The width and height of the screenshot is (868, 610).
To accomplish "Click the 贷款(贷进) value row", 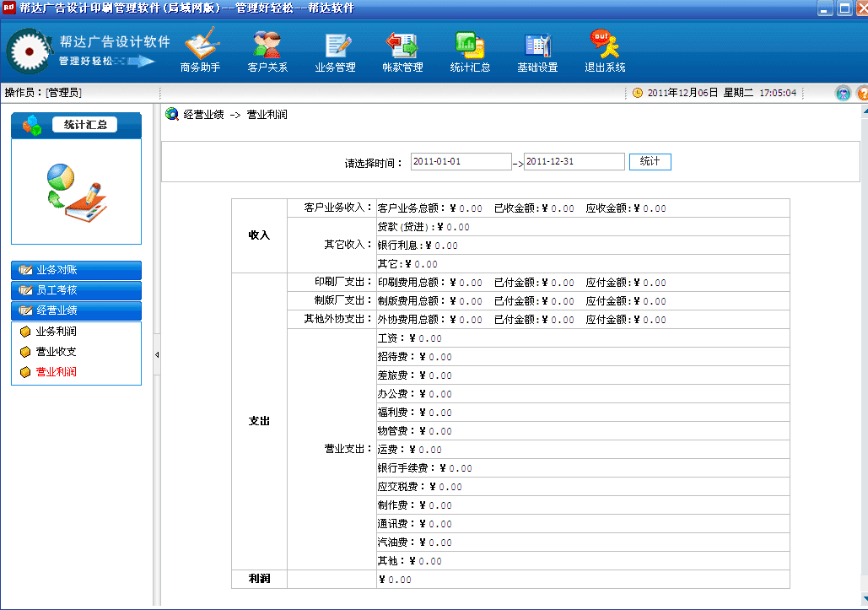I will coord(583,227).
